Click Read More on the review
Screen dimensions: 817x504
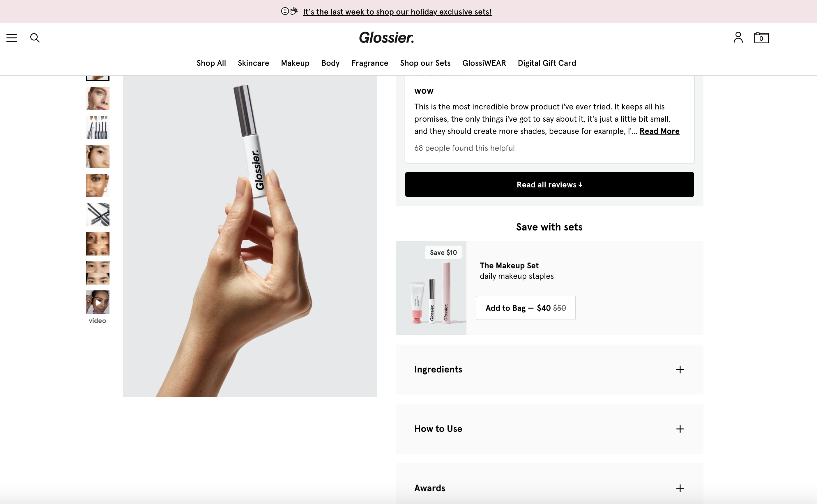tap(659, 131)
